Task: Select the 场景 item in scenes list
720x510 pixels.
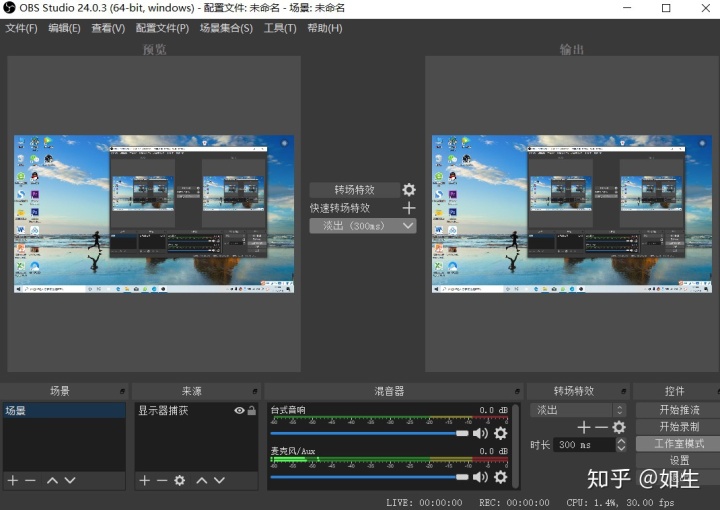Action: coord(64,410)
